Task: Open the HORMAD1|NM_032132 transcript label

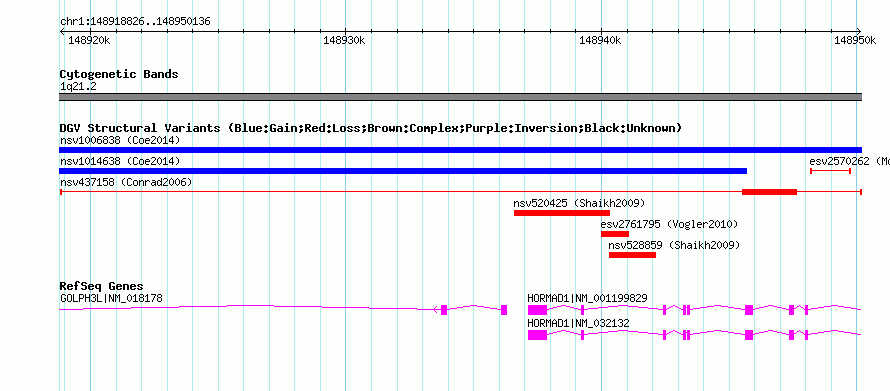Action: [x=578, y=323]
